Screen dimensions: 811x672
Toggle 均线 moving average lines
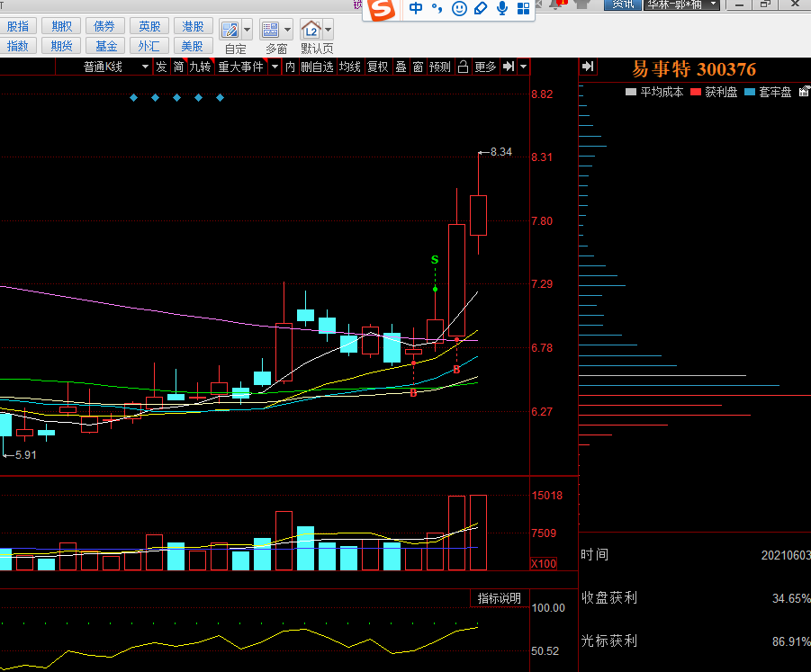point(349,67)
